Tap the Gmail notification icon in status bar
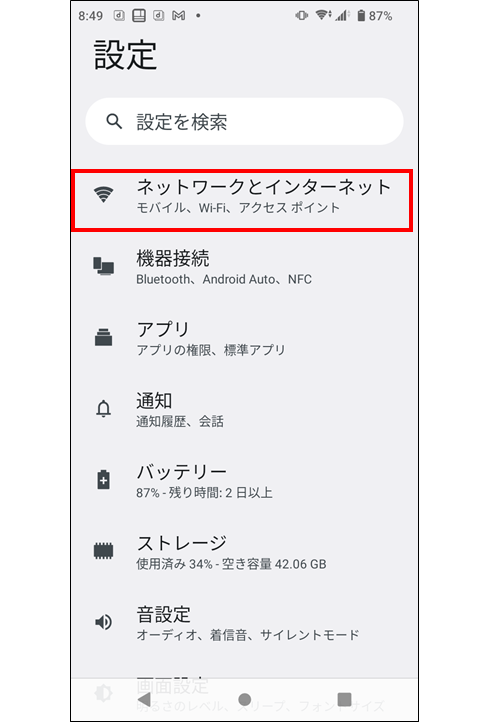Viewport: 496px width, 722px height. click(x=179, y=16)
